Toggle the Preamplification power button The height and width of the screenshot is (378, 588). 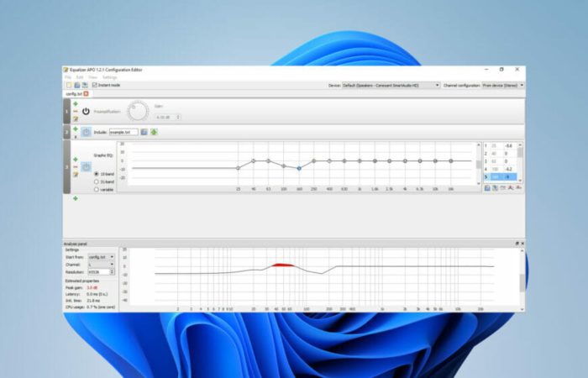pos(86,112)
